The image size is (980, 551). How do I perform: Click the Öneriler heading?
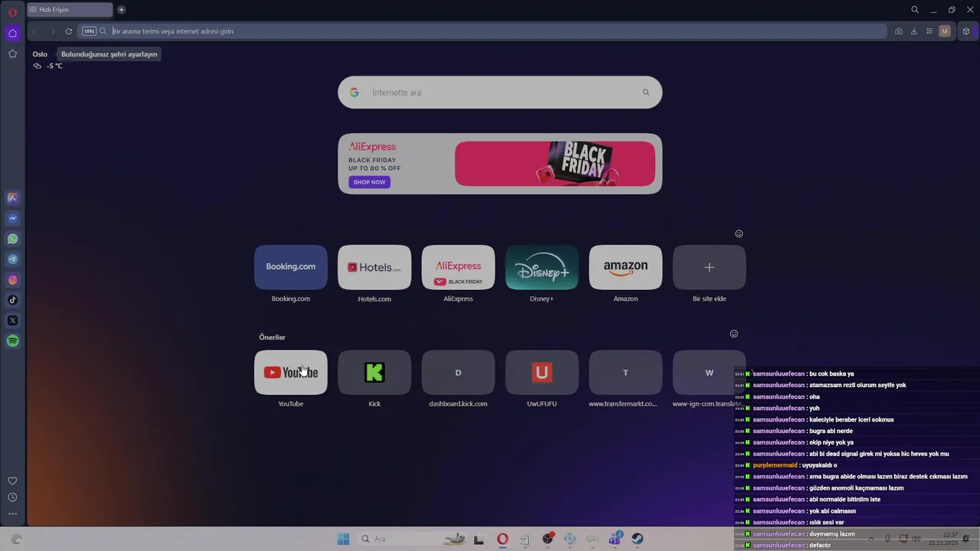[272, 337]
